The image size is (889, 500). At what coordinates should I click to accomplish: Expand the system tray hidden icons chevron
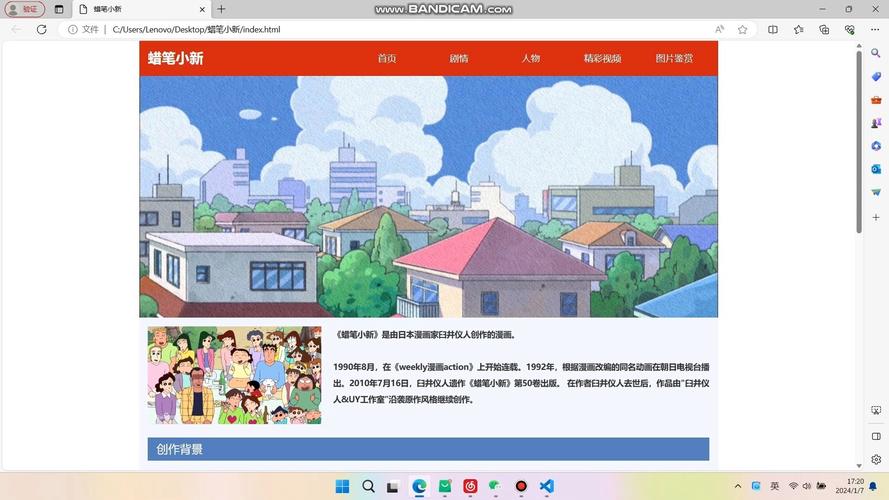(738, 486)
